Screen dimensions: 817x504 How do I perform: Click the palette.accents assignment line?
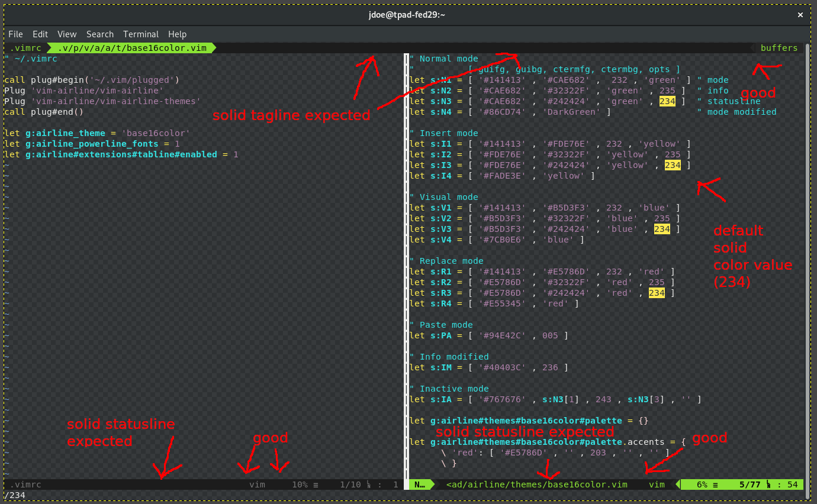point(548,442)
